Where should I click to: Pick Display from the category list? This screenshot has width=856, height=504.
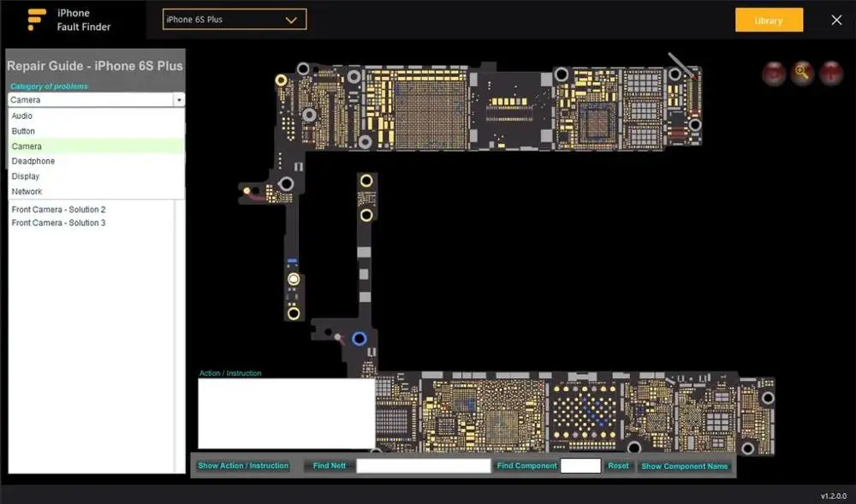click(26, 176)
